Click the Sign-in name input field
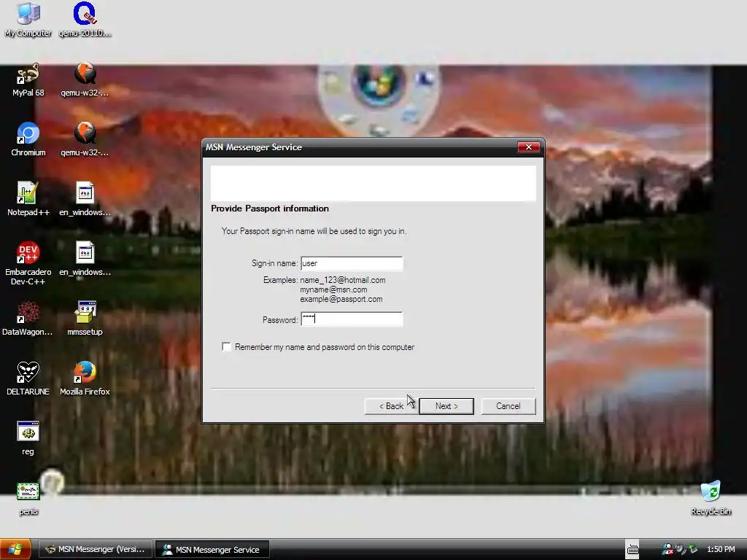Screen dimensions: 747x560 [352, 263]
